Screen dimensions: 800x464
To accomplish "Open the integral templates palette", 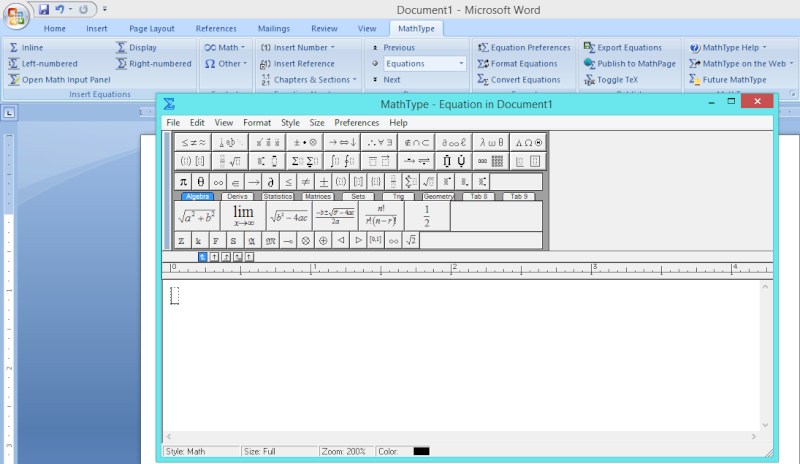I will pyautogui.click(x=342, y=161).
